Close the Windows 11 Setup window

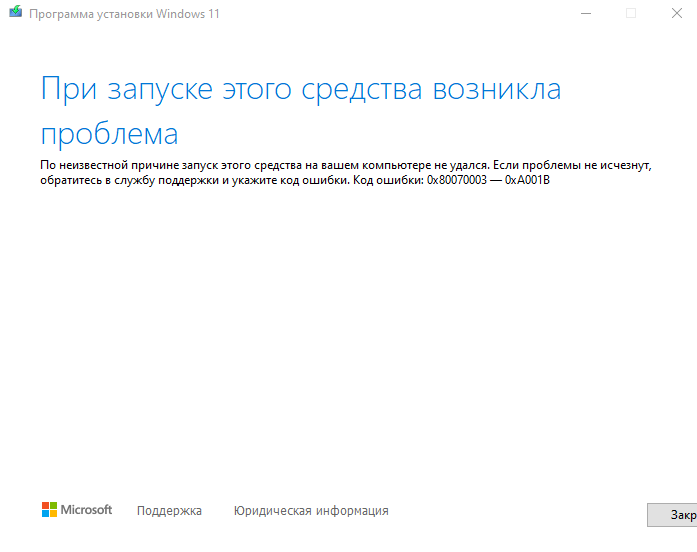(677, 13)
